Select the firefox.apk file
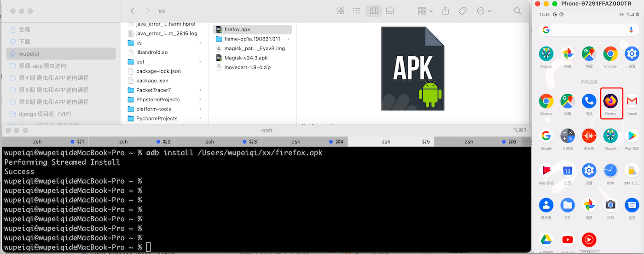 coord(252,29)
